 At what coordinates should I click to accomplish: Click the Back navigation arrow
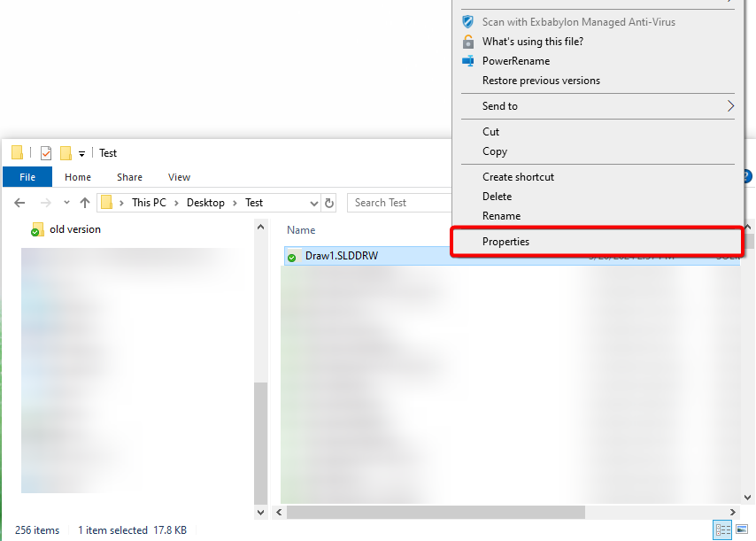[19, 203]
